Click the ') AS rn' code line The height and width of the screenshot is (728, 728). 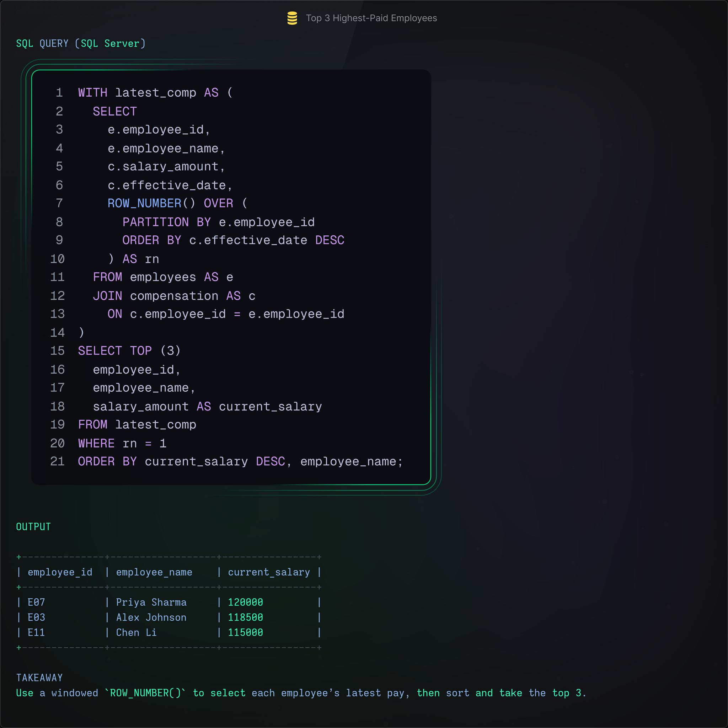pyautogui.click(x=133, y=259)
